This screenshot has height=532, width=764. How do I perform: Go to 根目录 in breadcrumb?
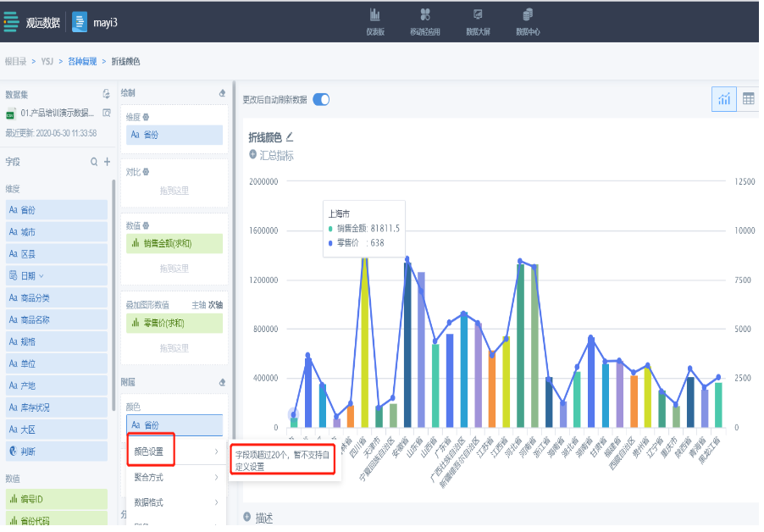click(x=15, y=61)
